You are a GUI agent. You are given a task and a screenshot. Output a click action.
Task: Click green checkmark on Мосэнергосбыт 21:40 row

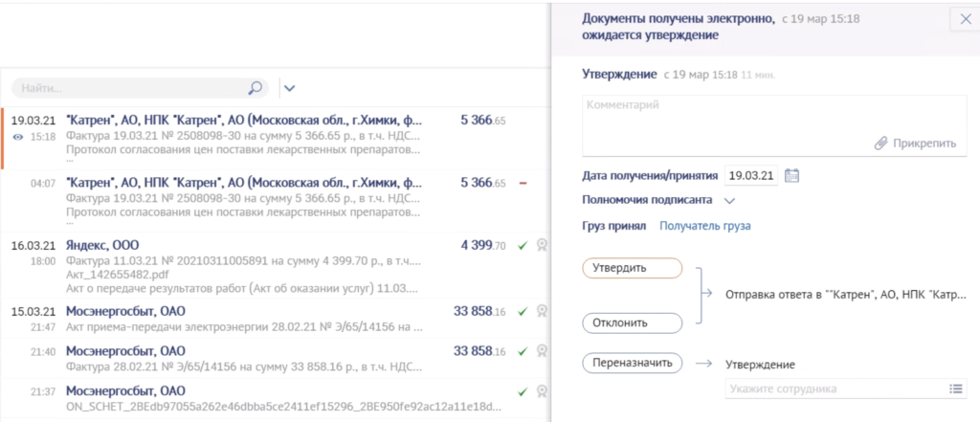coord(523,351)
